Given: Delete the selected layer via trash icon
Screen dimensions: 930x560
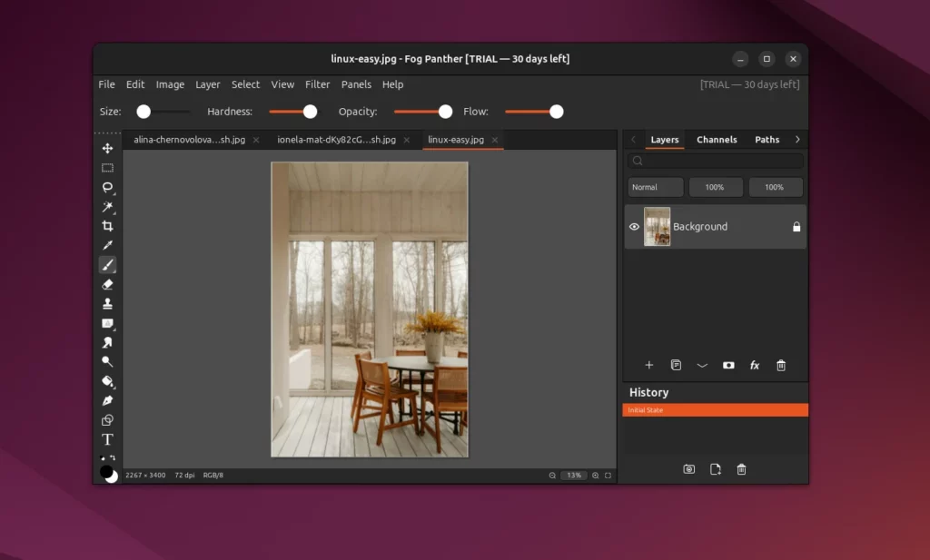Looking at the screenshot, I should tap(781, 365).
